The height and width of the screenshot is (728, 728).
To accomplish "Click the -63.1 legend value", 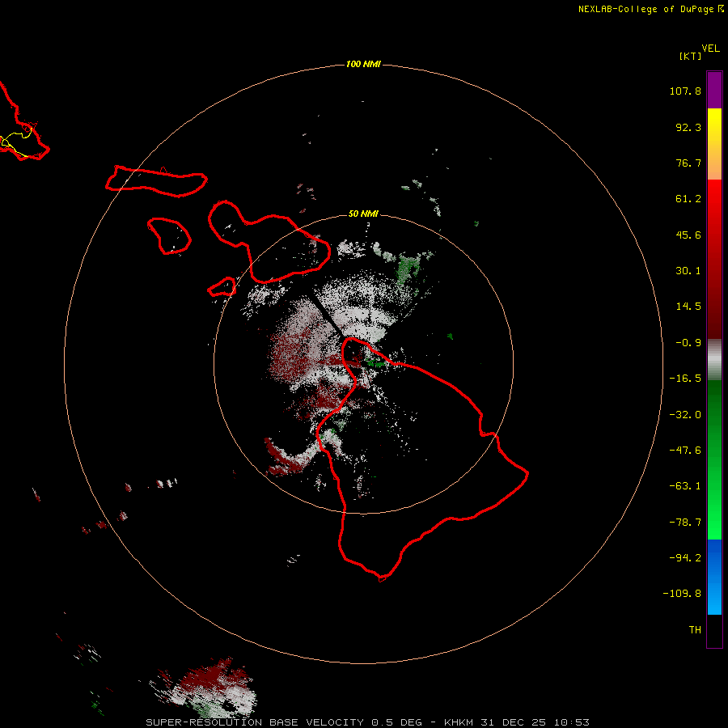I will point(685,486).
